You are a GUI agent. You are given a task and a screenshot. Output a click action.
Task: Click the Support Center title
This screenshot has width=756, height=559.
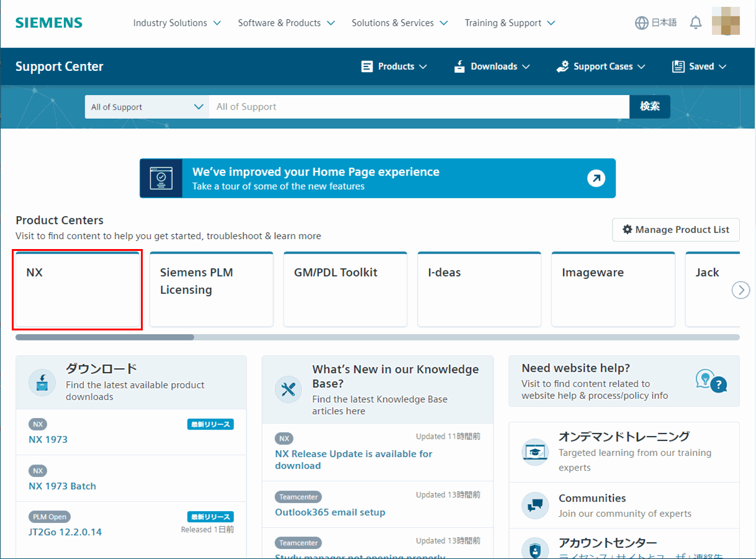click(x=60, y=66)
